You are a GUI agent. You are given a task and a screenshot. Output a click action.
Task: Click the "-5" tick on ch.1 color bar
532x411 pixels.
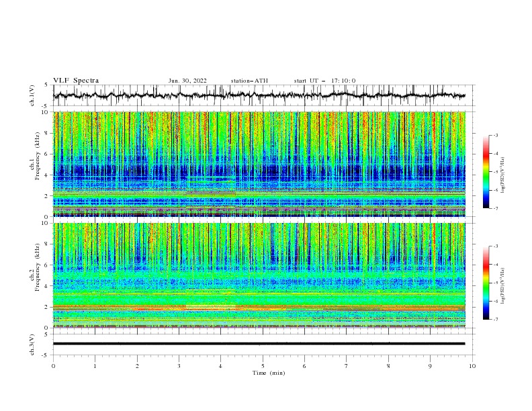496,172
